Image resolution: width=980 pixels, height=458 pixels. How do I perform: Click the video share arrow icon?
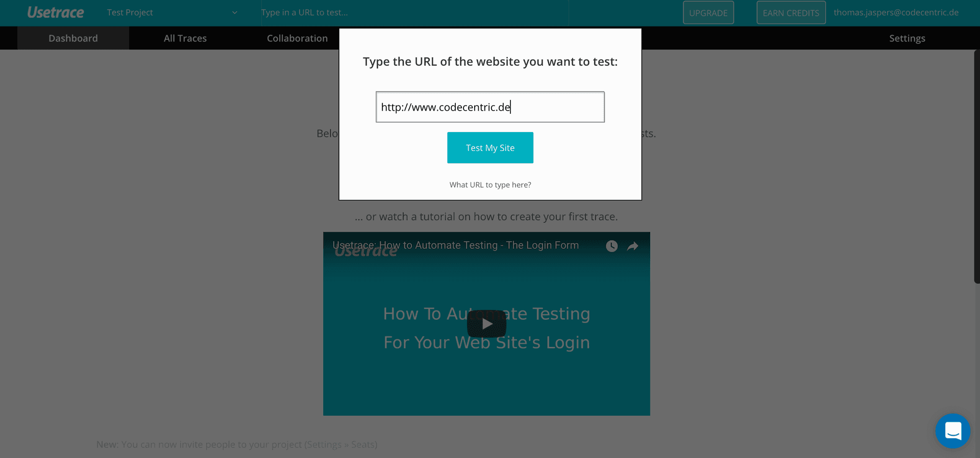tap(633, 246)
